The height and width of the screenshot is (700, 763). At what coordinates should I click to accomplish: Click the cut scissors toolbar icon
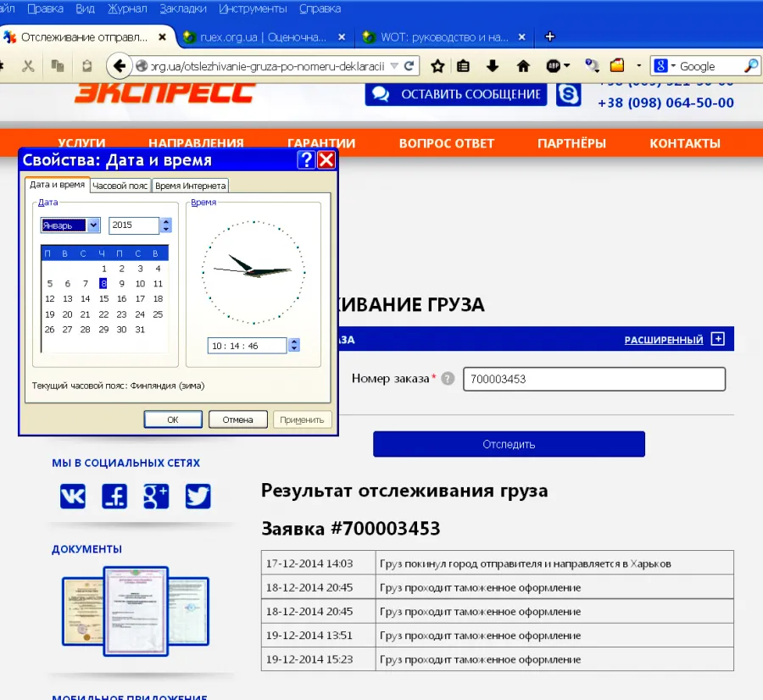(x=28, y=65)
